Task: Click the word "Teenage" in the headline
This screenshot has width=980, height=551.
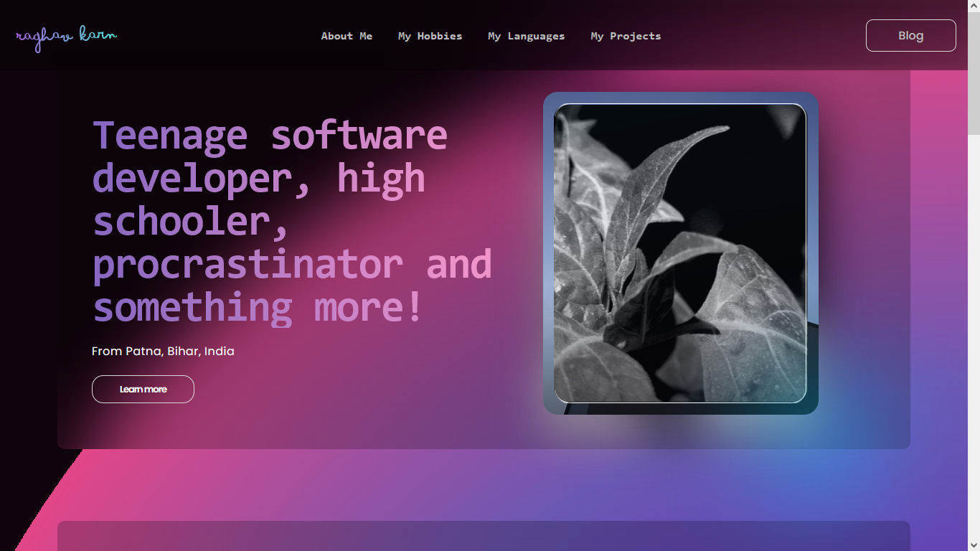Action: [x=170, y=135]
